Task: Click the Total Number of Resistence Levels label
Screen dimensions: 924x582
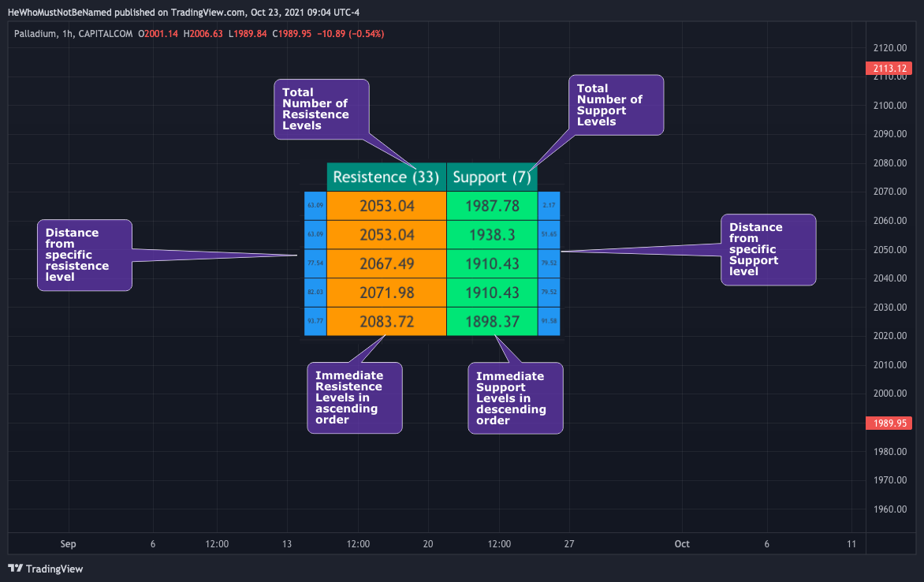Action: coord(322,109)
